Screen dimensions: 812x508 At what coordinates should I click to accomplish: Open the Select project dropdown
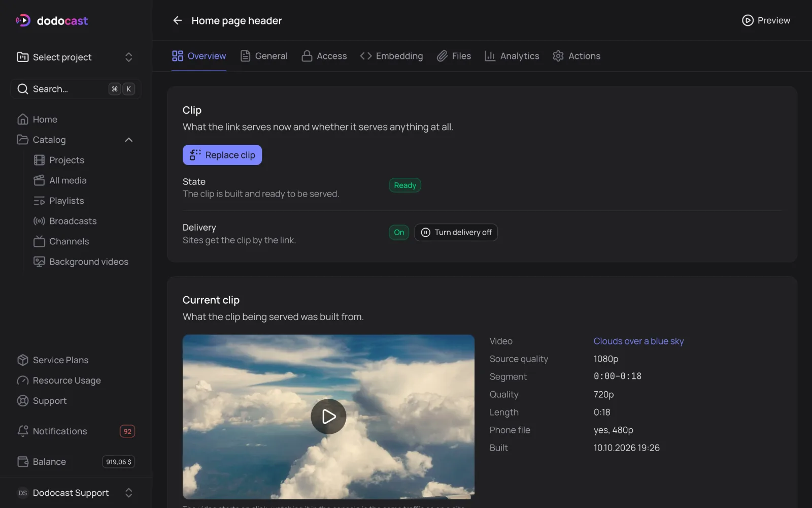[76, 57]
